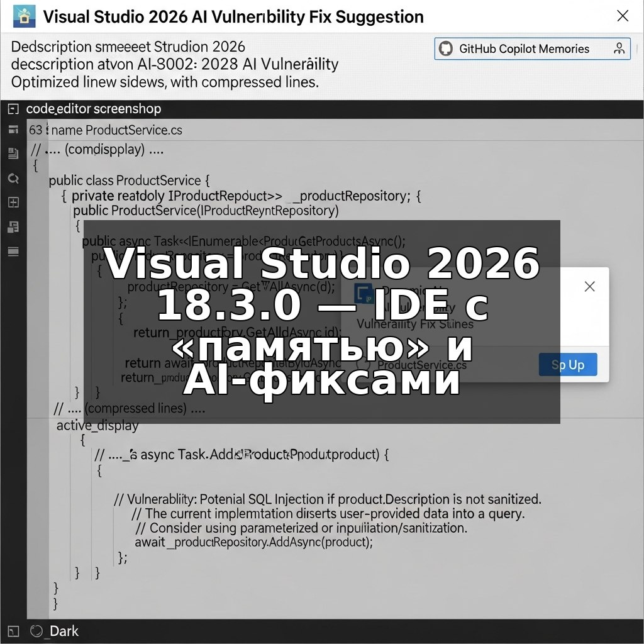Screen dimensions: 644x644
Task: Click 'public ProductService(IProductReyntRepository)' line
Action: pyautogui.click(x=206, y=210)
